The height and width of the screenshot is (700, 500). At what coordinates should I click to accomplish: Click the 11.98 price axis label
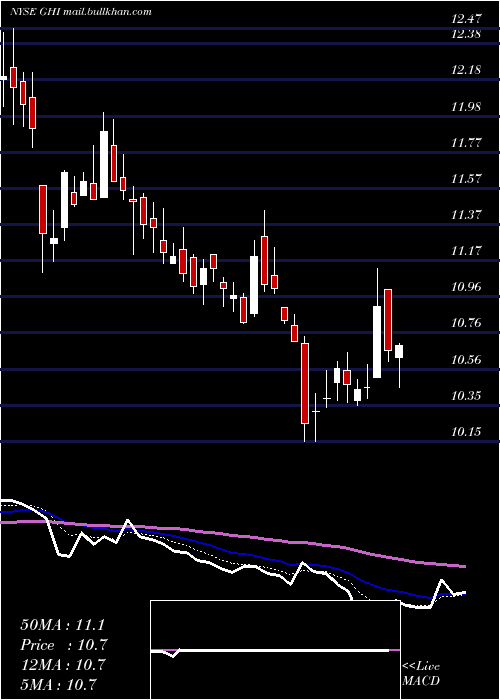pos(466,106)
